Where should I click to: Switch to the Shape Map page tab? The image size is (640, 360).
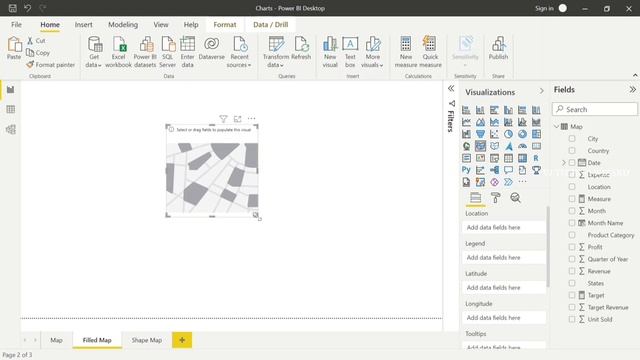(x=147, y=340)
